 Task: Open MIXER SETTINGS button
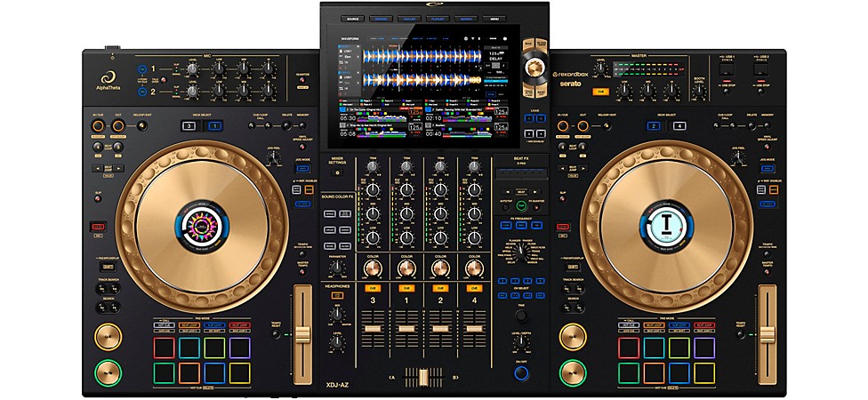(336, 172)
